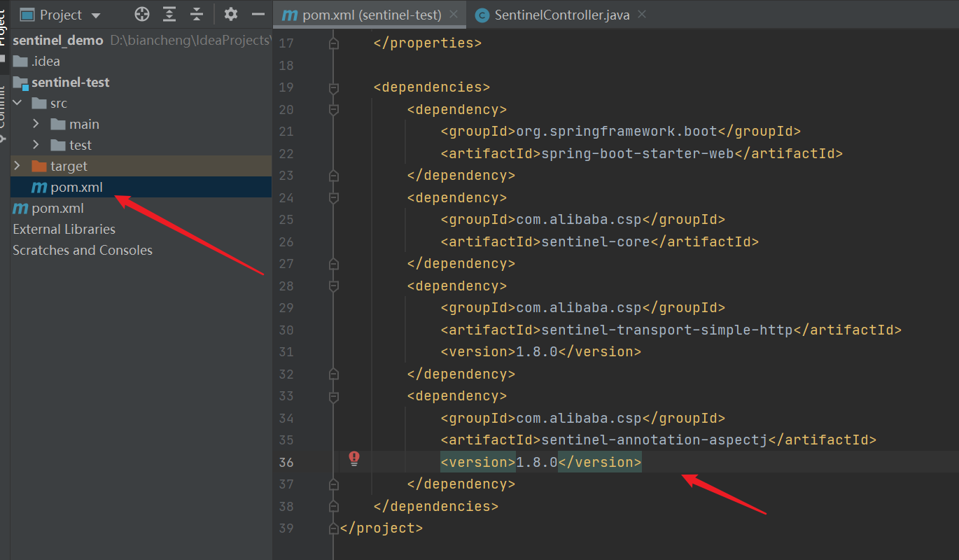Click the </project> closing tag
The width and height of the screenshot is (959, 560).
click(x=381, y=528)
